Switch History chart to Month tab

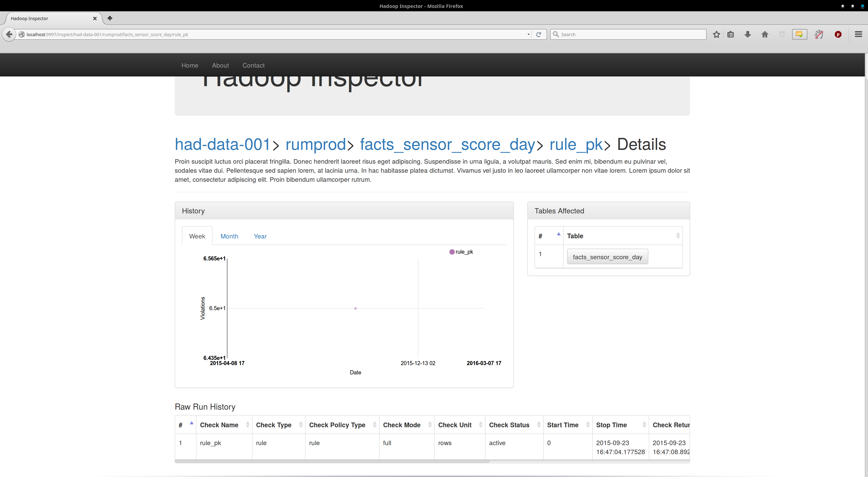[x=229, y=236]
